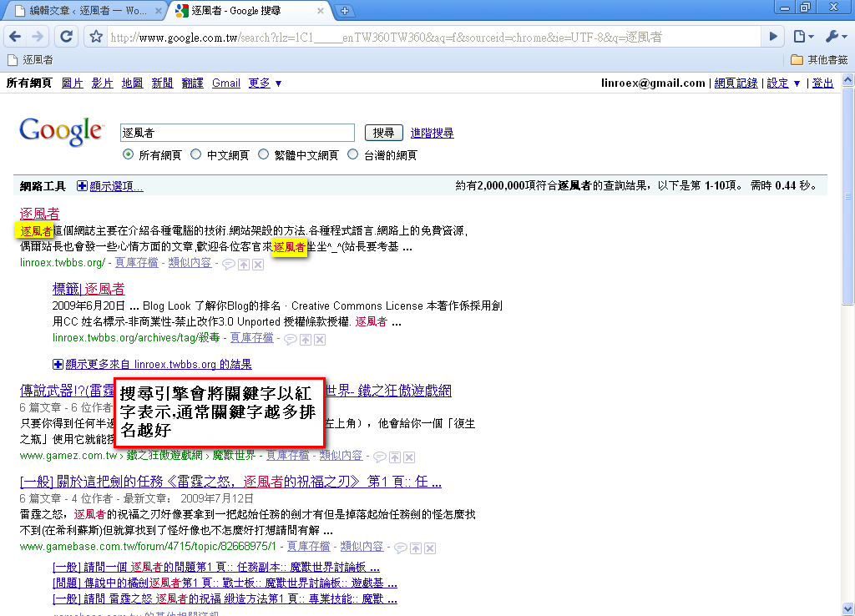Remove the linroex.twbbs.org/ result with X icon
Viewport: 855px width, 616px height.
tap(259, 265)
